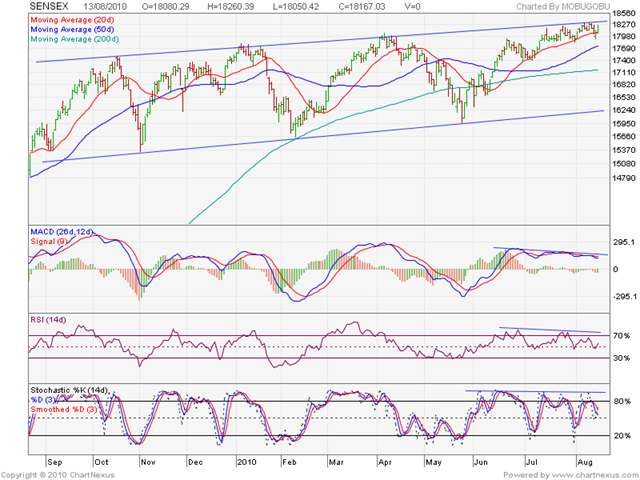
Task: Click the Apr month label
Action: [x=385, y=462]
